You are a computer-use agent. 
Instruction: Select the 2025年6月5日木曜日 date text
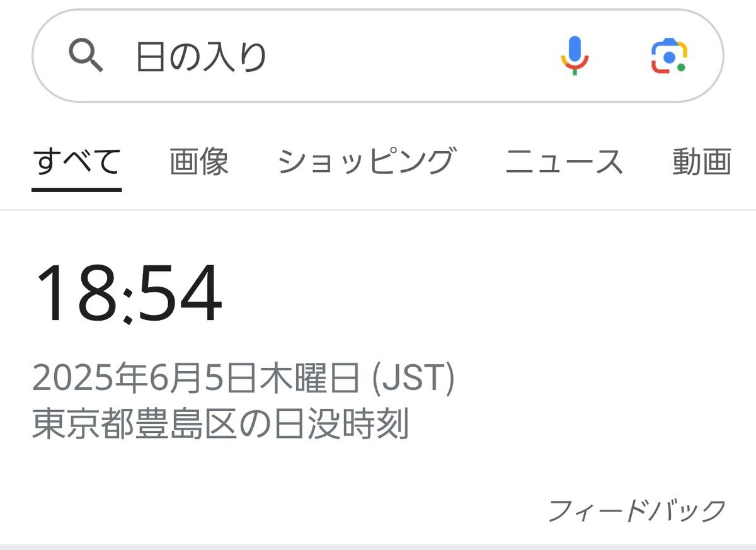coord(196,380)
